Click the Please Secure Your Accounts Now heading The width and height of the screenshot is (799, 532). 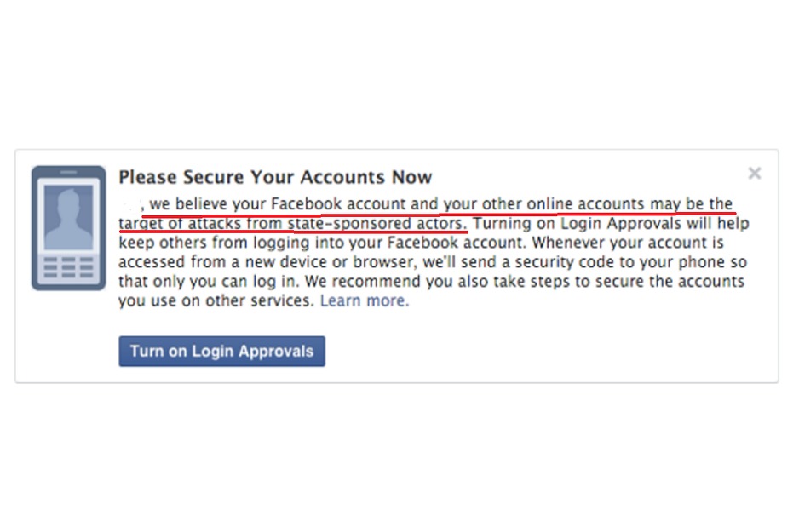pos(275,177)
